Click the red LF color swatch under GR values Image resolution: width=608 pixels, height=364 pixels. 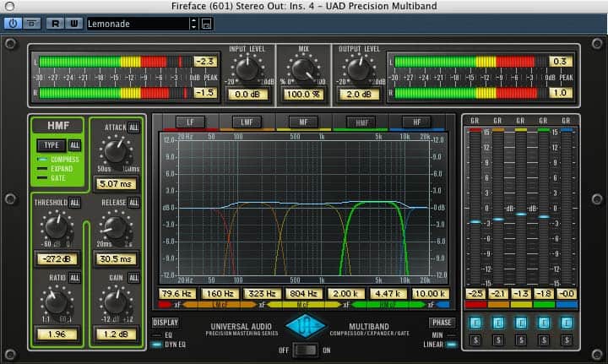[475, 305]
